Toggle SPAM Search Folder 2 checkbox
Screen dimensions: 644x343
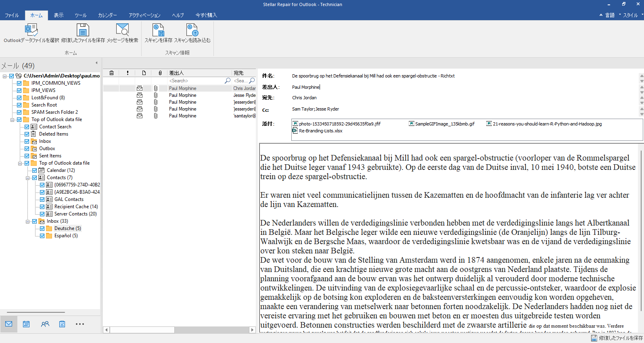click(19, 112)
